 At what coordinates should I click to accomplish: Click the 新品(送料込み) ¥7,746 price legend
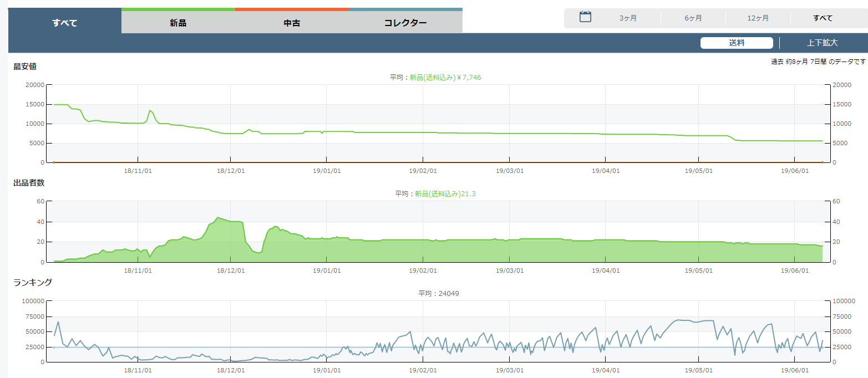[x=445, y=78]
